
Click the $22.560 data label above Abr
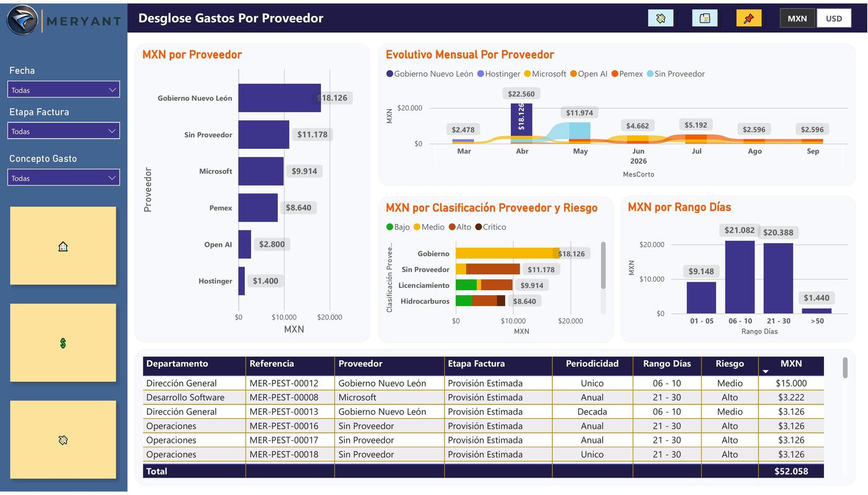[521, 94]
